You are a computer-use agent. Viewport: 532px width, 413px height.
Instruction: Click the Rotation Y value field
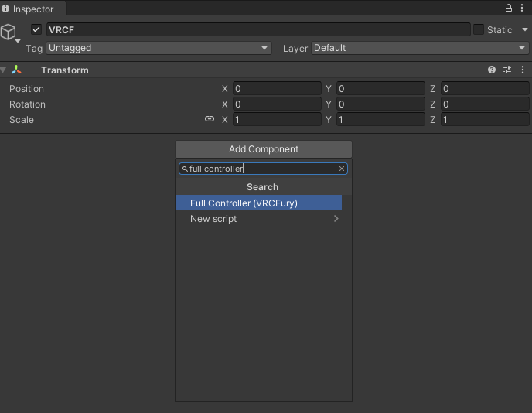[380, 104]
